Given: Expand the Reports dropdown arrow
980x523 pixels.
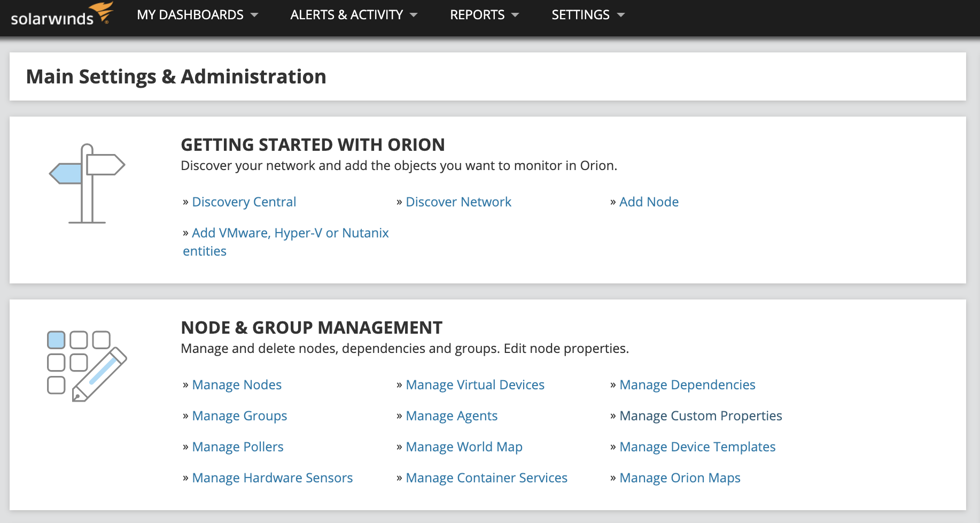Looking at the screenshot, I should [515, 15].
